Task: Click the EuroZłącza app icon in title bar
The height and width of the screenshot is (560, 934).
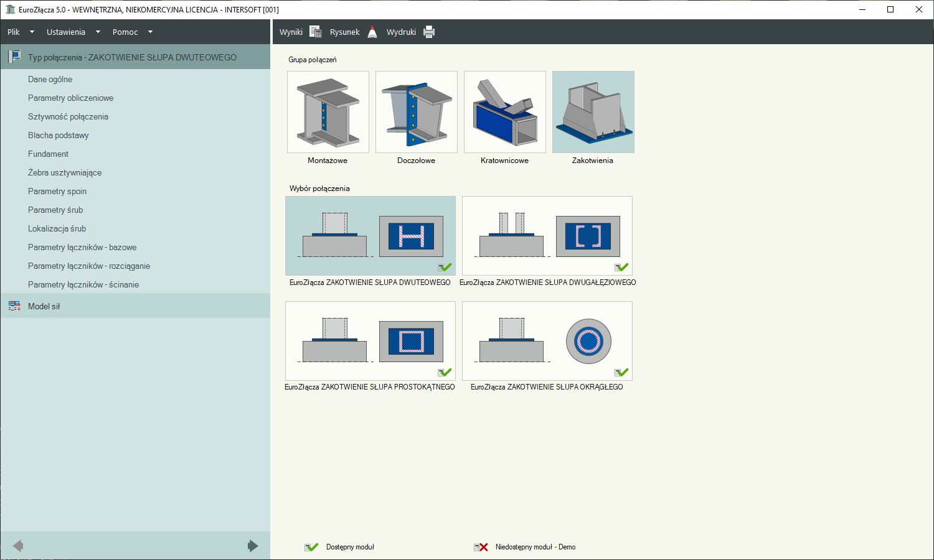Action: point(10,9)
